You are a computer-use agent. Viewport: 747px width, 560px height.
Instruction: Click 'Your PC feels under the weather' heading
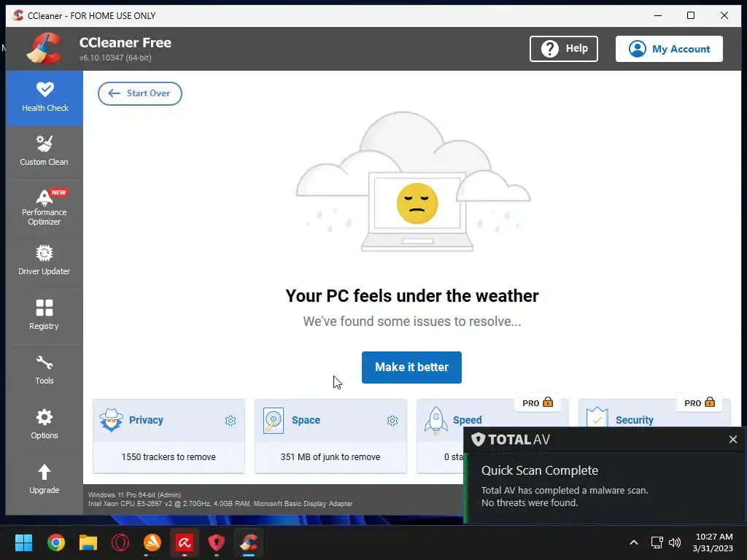point(412,296)
